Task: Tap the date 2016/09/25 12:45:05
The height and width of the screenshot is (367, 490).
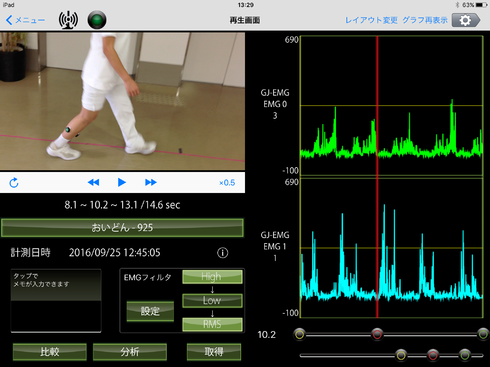Action: click(115, 253)
